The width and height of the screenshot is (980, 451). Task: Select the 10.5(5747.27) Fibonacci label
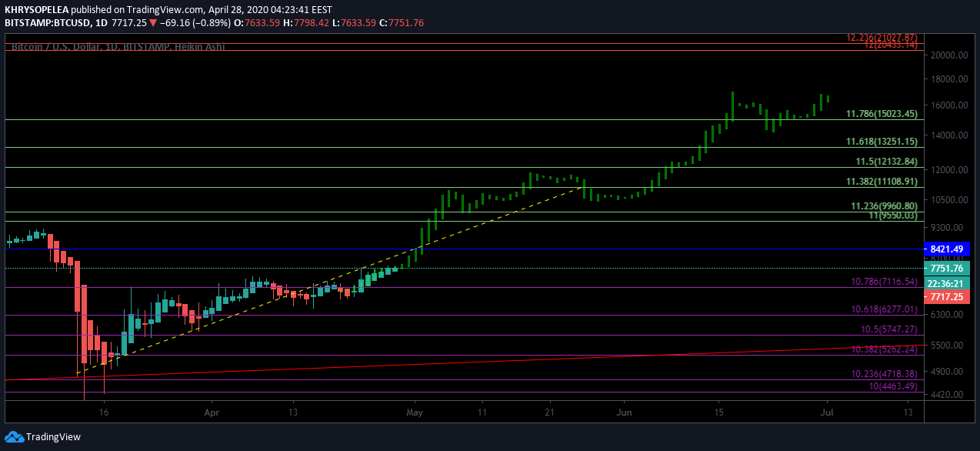click(x=888, y=329)
